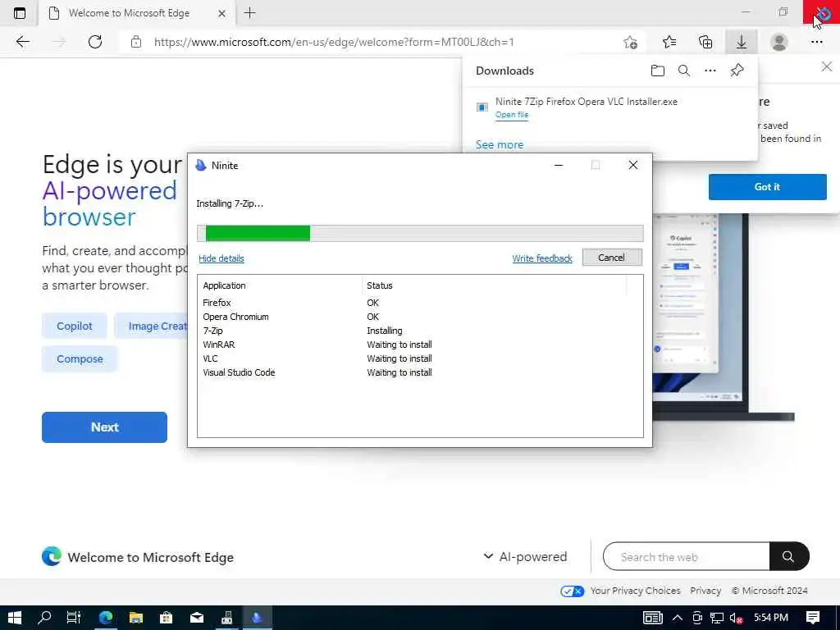Click the Application column header

(x=281, y=285)
